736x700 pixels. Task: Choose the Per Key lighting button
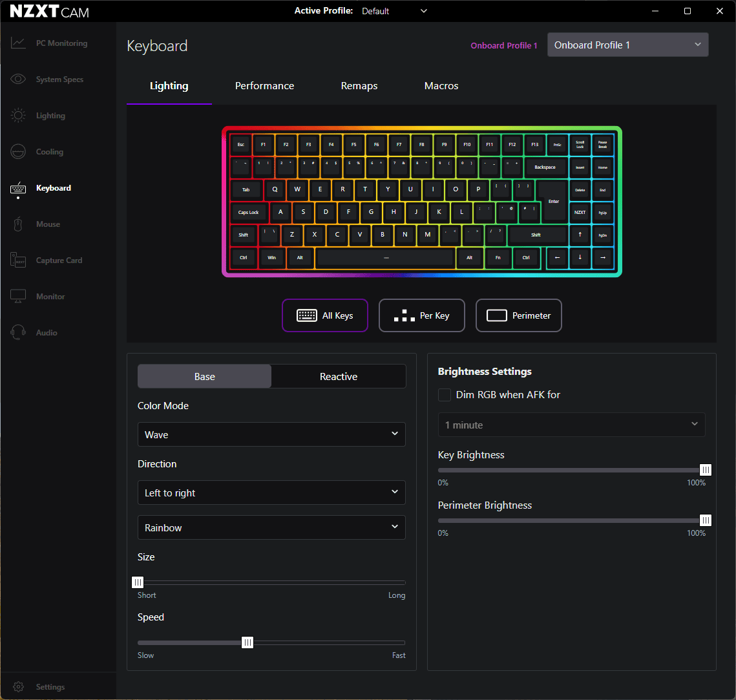point(421,315)
